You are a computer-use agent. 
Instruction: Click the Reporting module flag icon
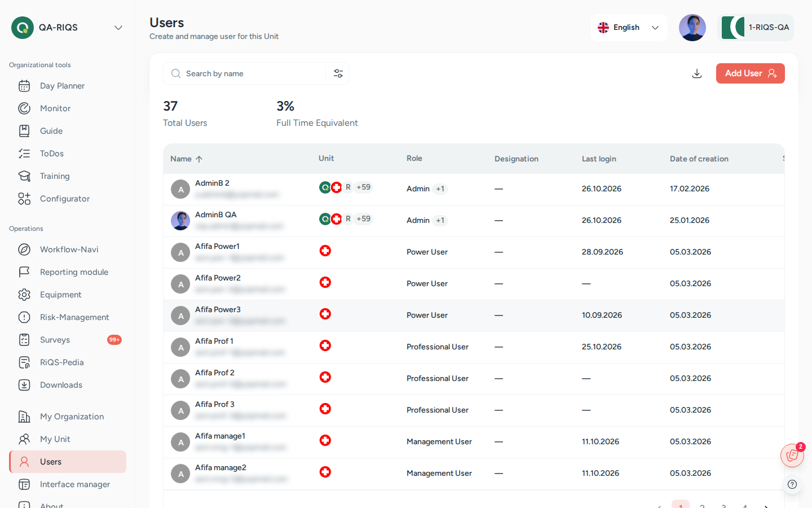24,272
